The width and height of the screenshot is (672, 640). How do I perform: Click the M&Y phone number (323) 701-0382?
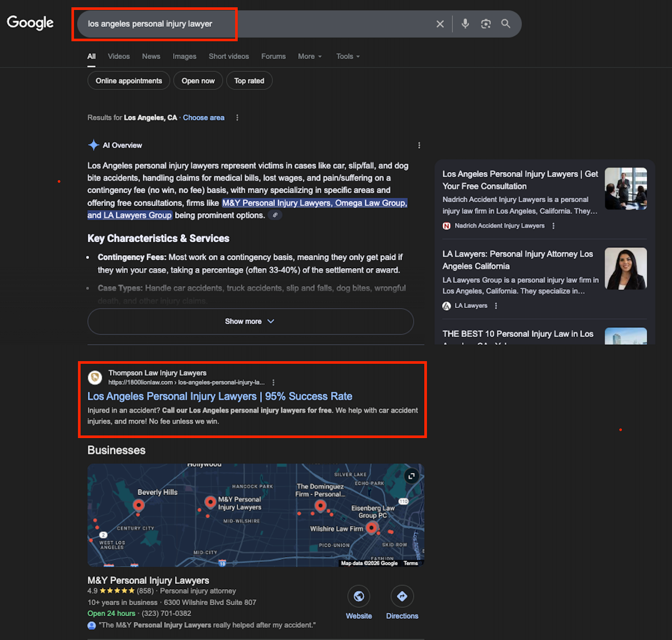coord(166,614)
